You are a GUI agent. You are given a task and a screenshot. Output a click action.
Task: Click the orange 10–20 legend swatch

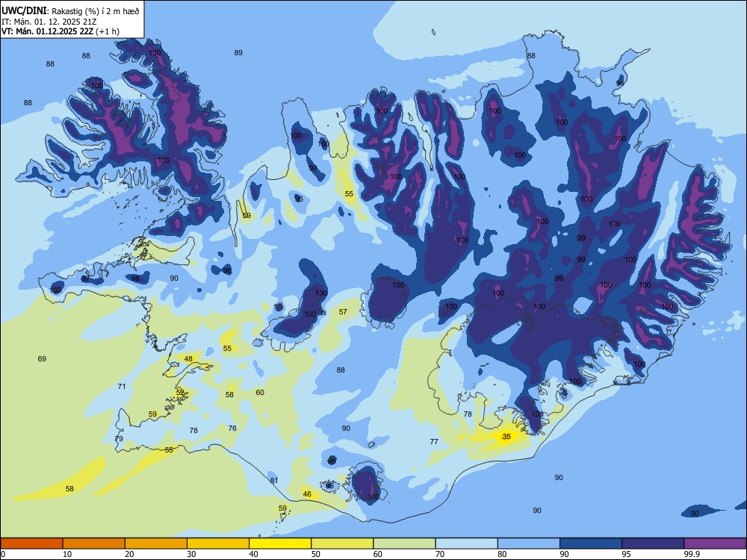point(94,544)
